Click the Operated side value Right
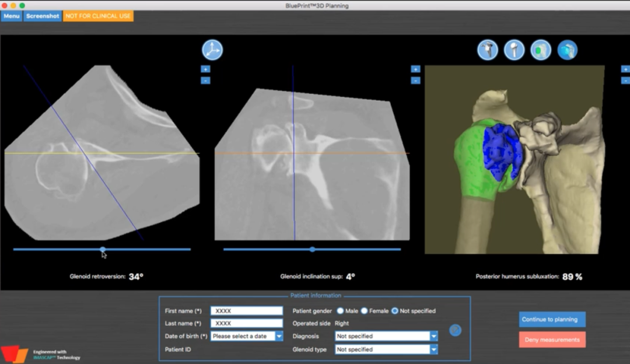 click(342, 323)
